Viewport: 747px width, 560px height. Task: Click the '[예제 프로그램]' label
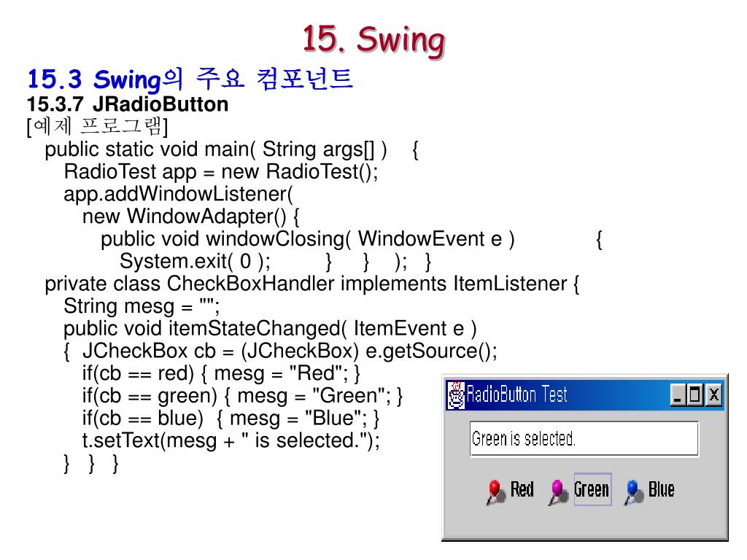(x=98, y=127)
